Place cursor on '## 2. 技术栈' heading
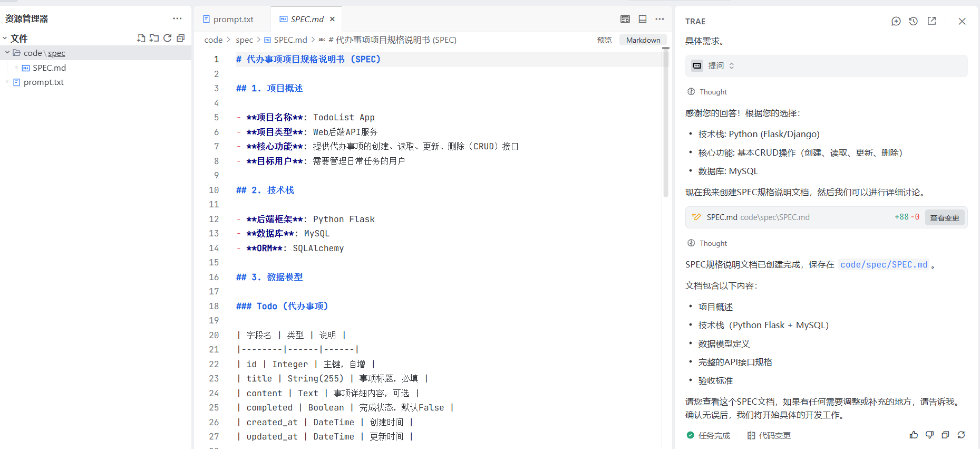Image resolution: width=980 pixels, height=449 pixels. 265,190
